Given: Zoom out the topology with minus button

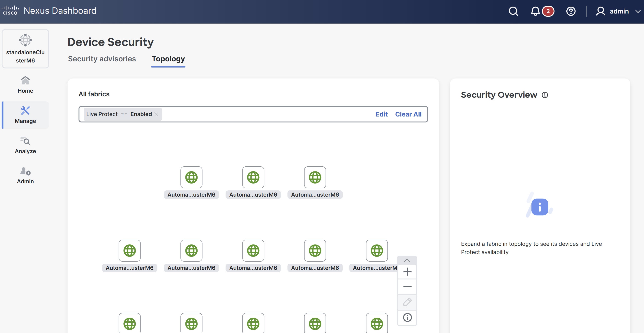Looking at the screenshot, I should point(407,287).
